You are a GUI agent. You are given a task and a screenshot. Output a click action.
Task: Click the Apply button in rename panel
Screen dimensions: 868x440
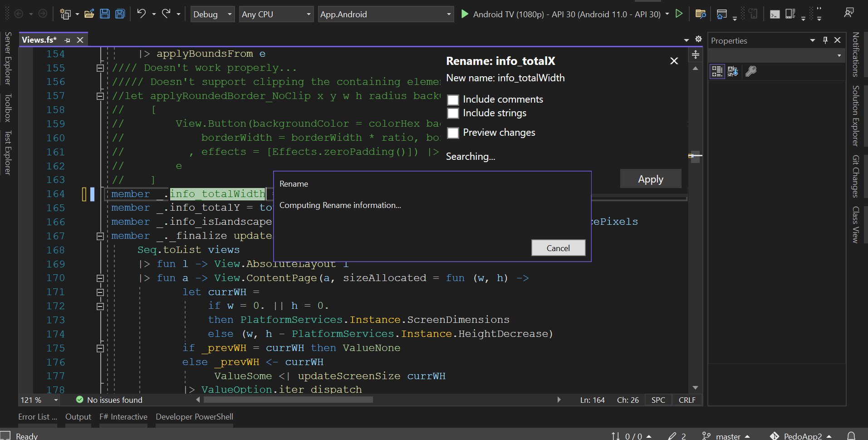[x=651, y=179]
